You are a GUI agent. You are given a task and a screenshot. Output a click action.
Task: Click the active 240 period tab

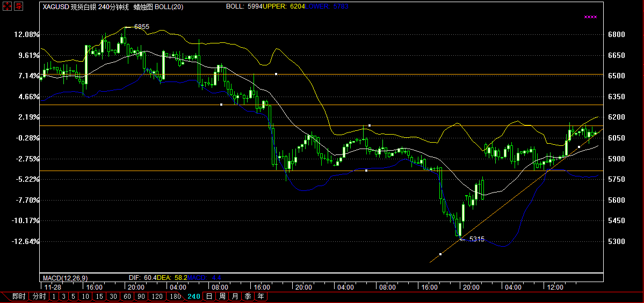194,296
